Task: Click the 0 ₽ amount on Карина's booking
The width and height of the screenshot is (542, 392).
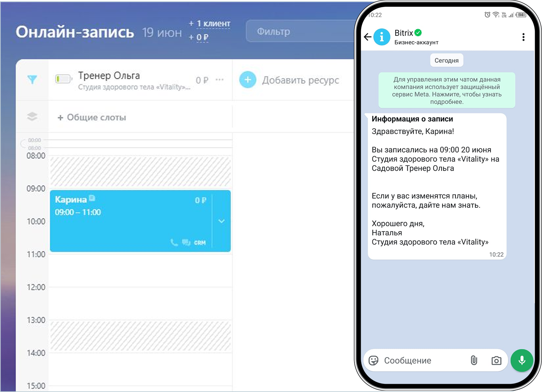Action: pos(200,200)
